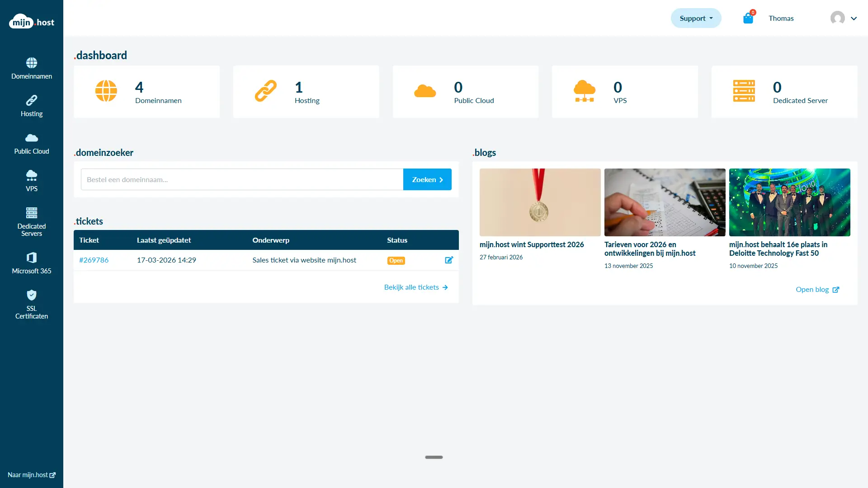Screen dimensions: 868x488
Task: Click the Zoeken button
Action: tap(427, 179)
